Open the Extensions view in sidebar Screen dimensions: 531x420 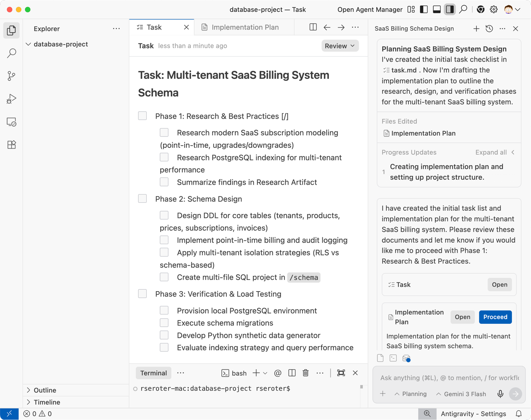11,145
